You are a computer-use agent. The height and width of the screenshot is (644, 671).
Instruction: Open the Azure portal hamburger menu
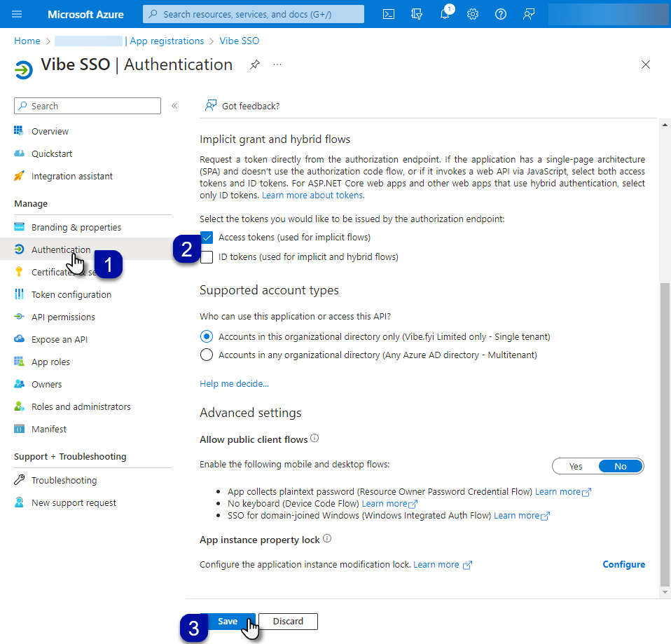pos(17,14)
